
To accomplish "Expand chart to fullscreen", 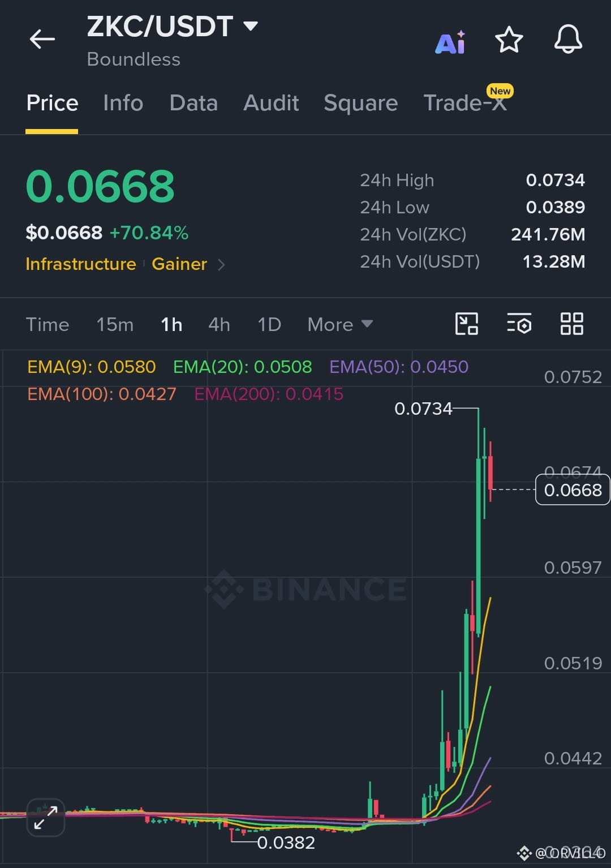I will tap(46, 817).
